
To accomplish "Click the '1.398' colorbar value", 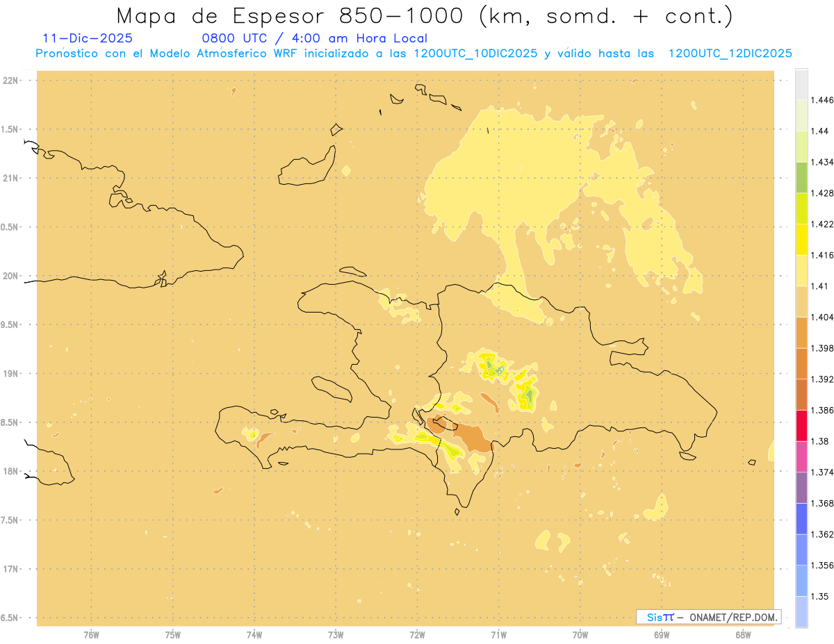I will pyautogui.click(x=821, y=348).
